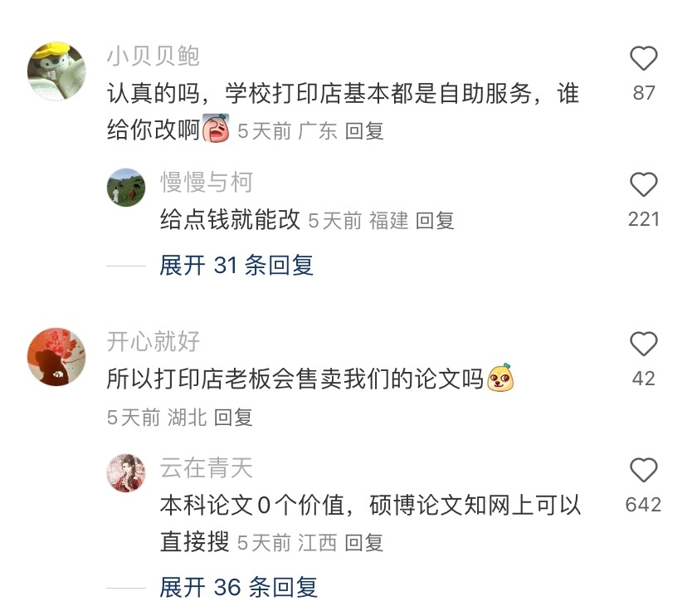This screenshot has width=687, height=616.
Task: Reply to 开心就好's comment from 湖北
Action: pos(233,417)
